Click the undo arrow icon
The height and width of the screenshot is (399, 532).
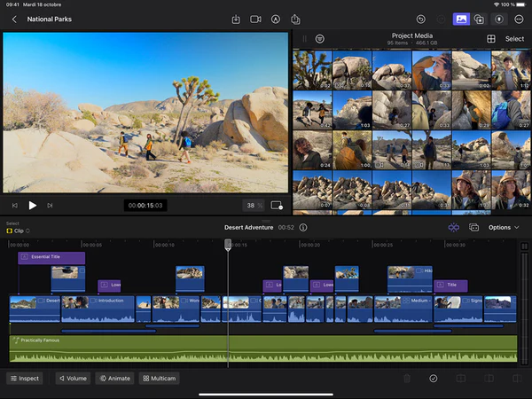(x=420, y=19)
